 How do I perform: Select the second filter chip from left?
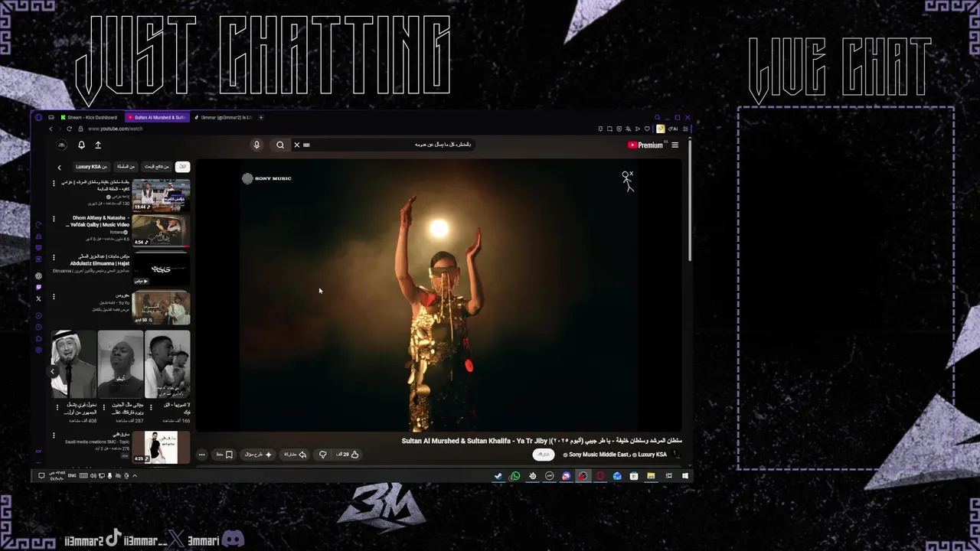click(x=126, y=167)
